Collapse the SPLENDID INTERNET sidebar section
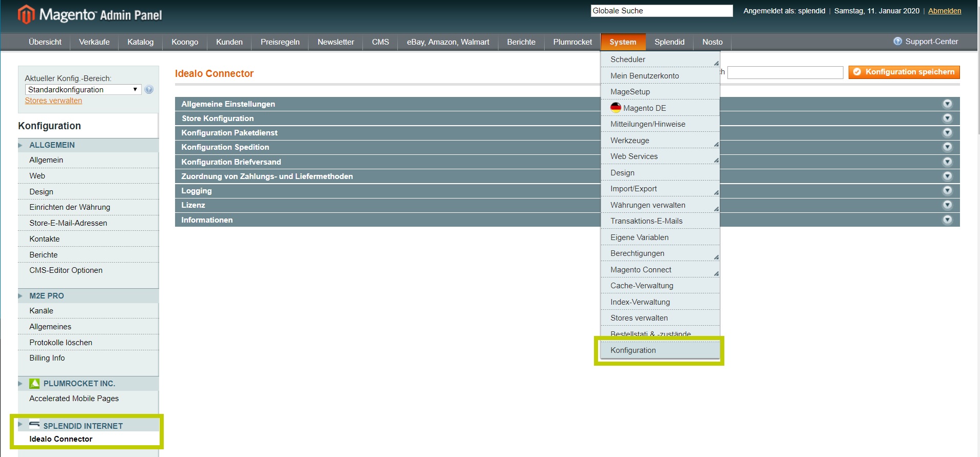This screenshot has width=980, height=457. [x=88, y=426]
